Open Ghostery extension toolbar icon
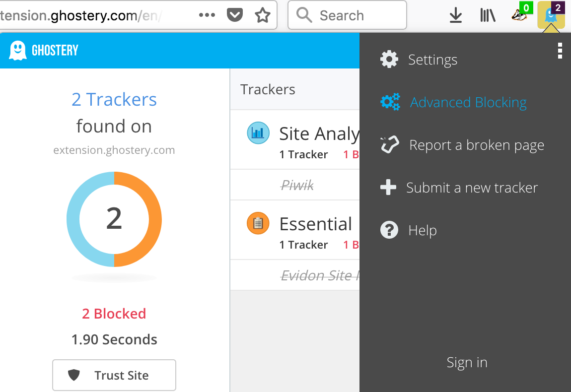Screen dimensions: 571x392 click(x=551, y=15)
